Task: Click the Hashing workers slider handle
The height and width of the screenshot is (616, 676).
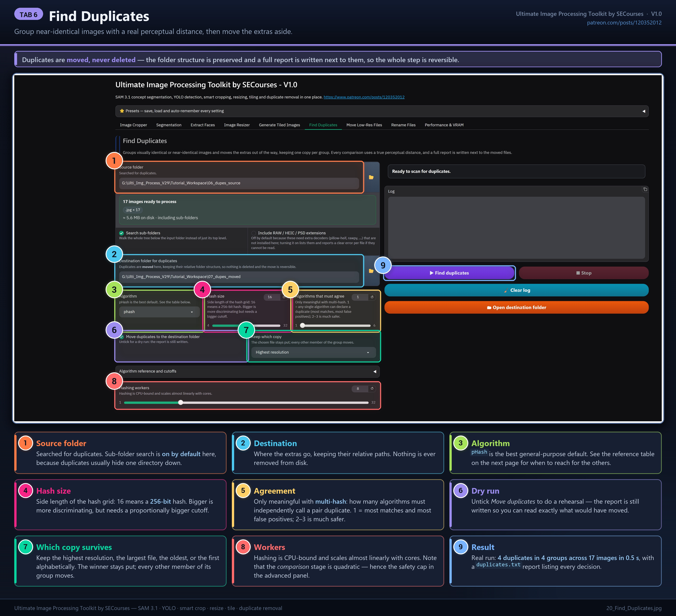Action: pyautogui.click(x=181, y=403)
